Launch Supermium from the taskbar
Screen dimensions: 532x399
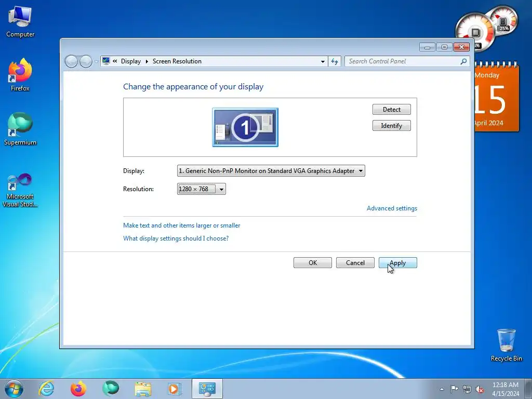111,389
